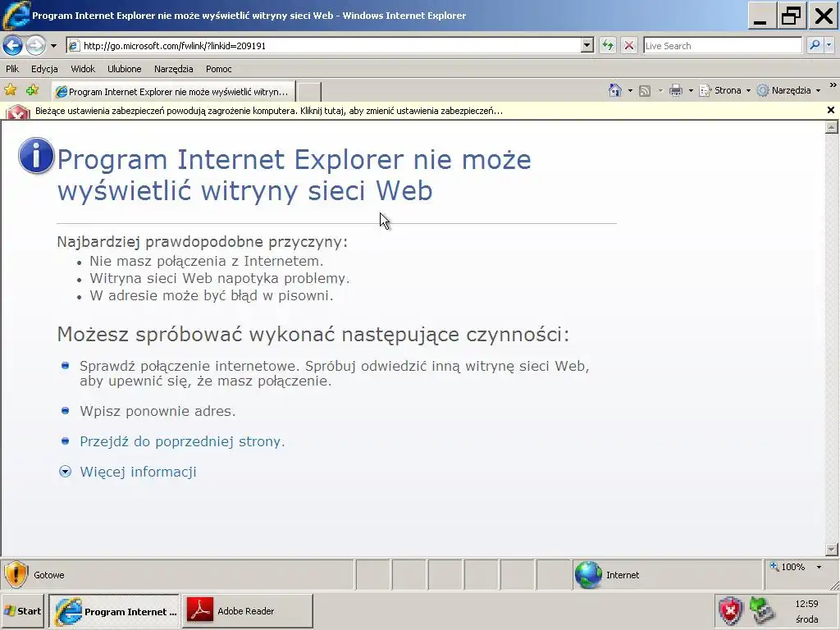Open the Strona command bar menu
Screen dimensions: 840x630
coord(725,90)
